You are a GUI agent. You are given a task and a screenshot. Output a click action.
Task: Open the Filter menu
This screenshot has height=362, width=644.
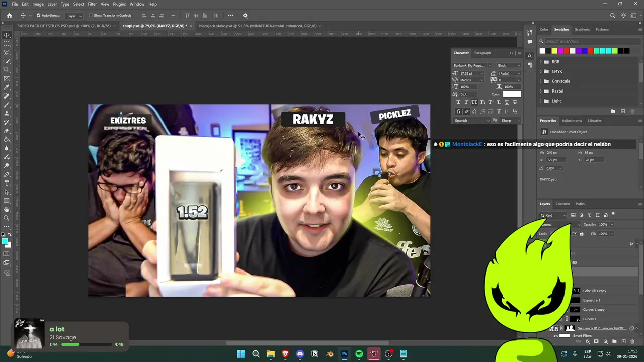point(92,4)
